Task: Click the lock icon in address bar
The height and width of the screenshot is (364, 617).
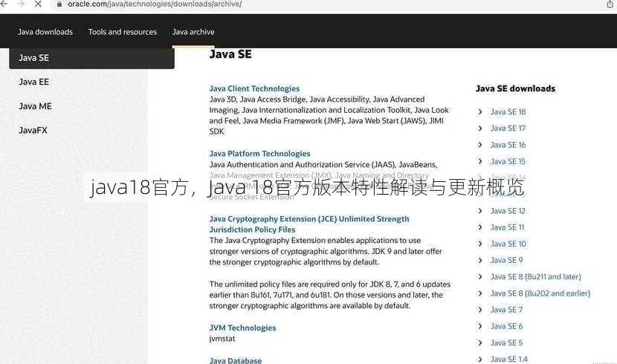Action: [x=59, y=4]
